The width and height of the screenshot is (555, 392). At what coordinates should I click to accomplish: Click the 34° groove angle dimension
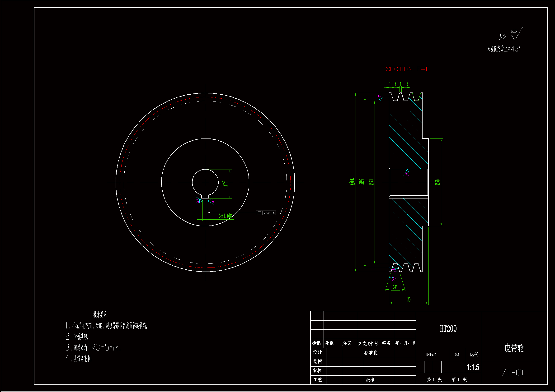click(395, 287)
